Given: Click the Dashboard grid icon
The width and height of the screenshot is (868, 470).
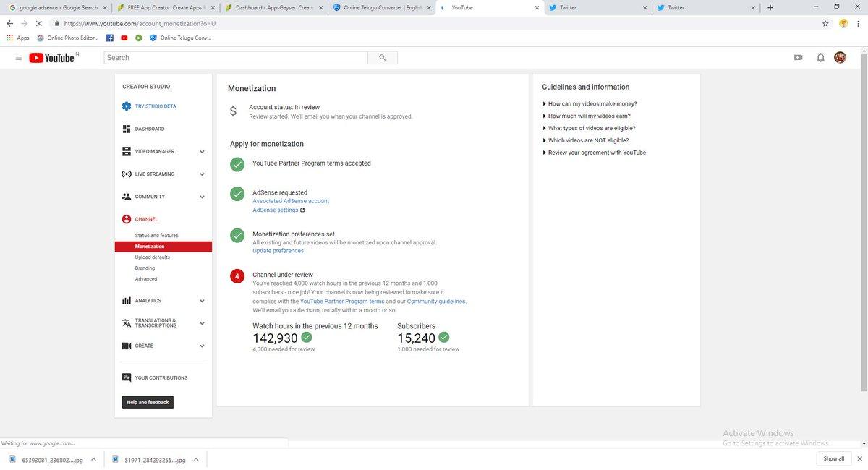Looking at the screenshot, I should coord(127,129).
